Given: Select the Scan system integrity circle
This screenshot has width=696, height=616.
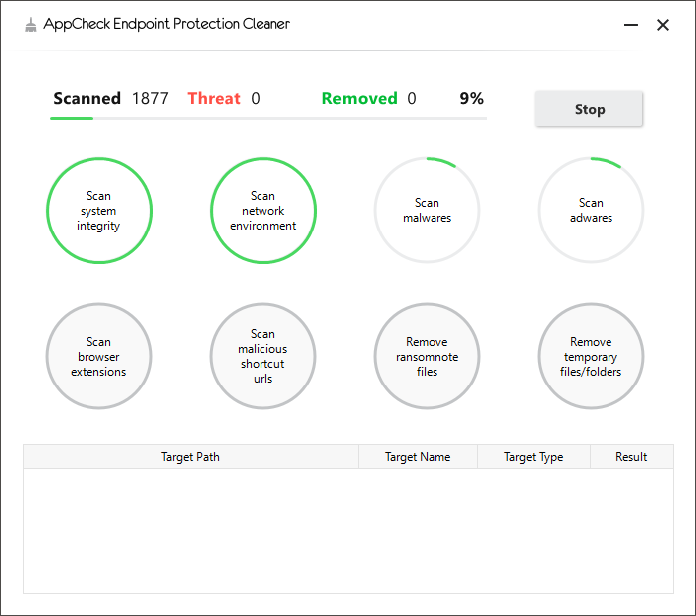Looking at the screenshot, I should click(x=99, y=211).
